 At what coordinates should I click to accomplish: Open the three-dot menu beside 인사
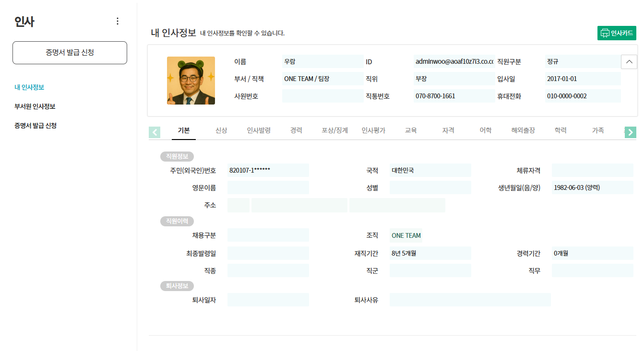coord(118,21)
